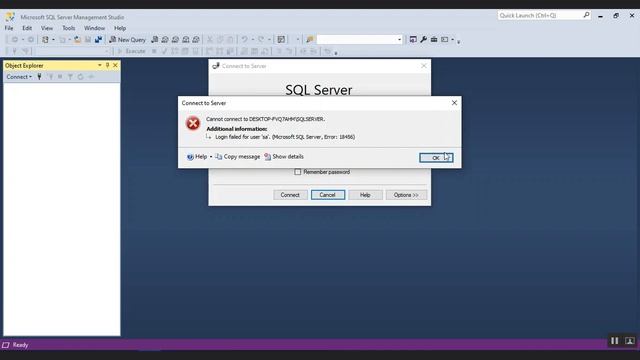Image resolution: width=640 pixels, height=360 pixels.
Task: Open Object Explorer window position dropdown
Action: click(x=100, y=65)
